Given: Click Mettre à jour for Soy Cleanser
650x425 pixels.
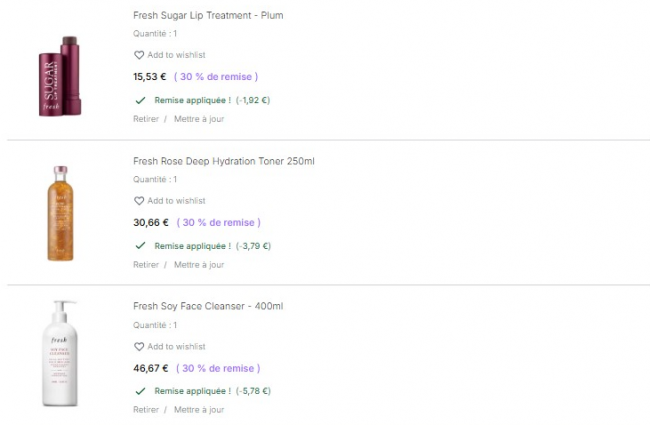Looking at the screenshot, I should 199,410.
